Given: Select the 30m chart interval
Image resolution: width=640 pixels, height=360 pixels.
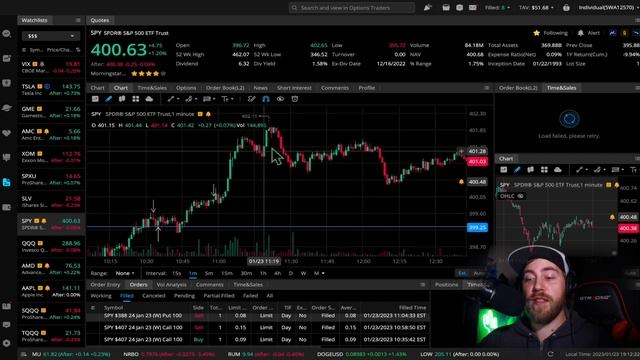Looking at the screenshot, I should [246, 273].
